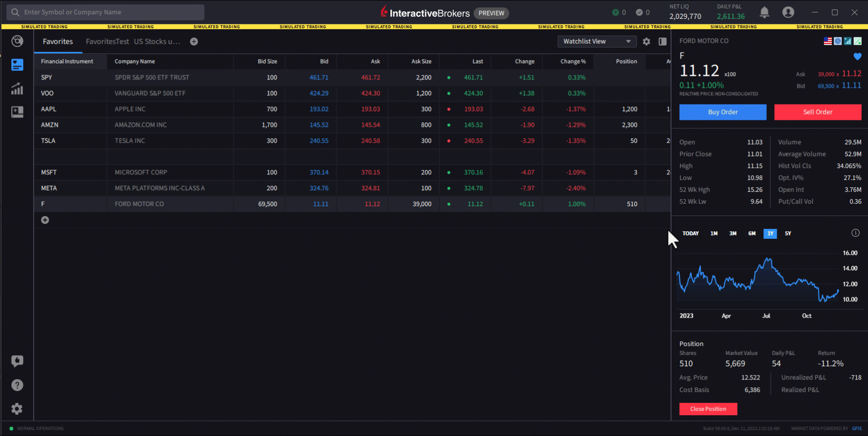Click the Ask price 11.12 in Ford panel
The height and width of the screenshot is (436, 868).
click(x=852, y=74)
